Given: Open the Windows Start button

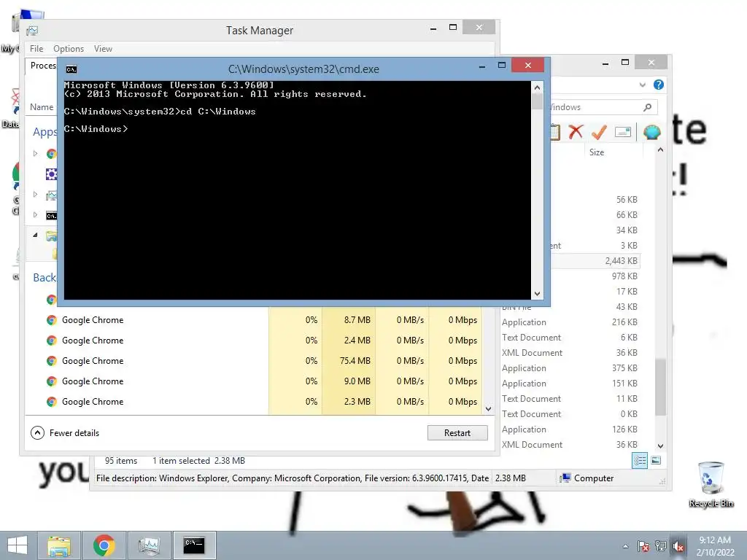Looking at the screenshot, I should click(18, 545).
